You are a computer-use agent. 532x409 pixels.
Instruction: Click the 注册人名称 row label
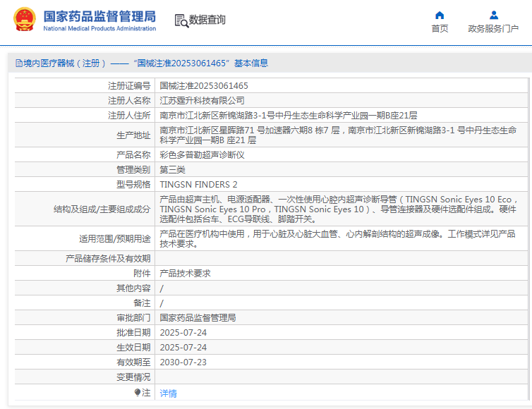(x=129, y=100)
